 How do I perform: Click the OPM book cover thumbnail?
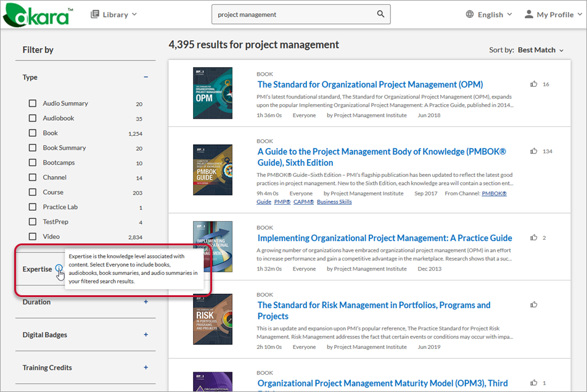[212, 93]
